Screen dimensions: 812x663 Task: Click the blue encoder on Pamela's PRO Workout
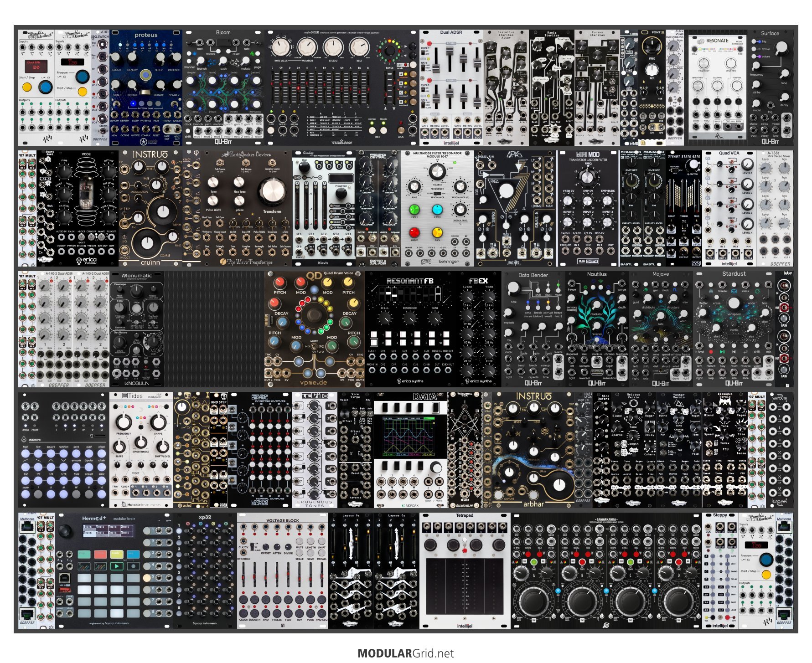tap(46, 87)
